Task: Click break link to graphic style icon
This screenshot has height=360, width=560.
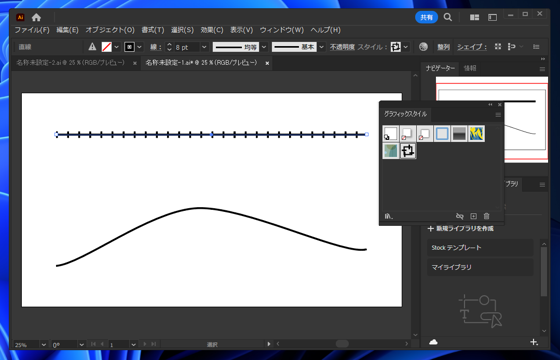Action: pos(460,216)
